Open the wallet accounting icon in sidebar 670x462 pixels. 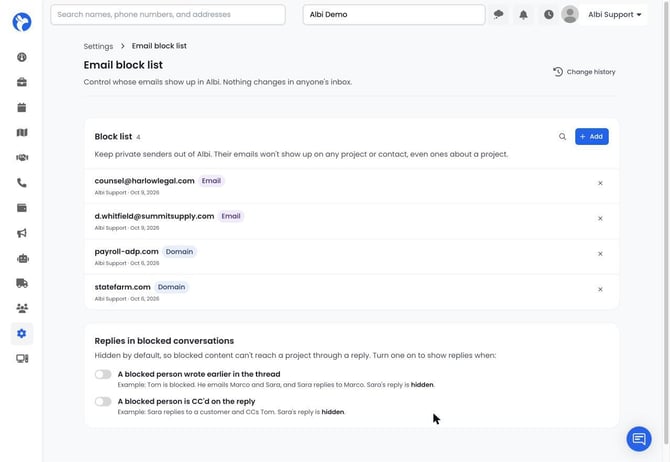(x=22, y=208)
